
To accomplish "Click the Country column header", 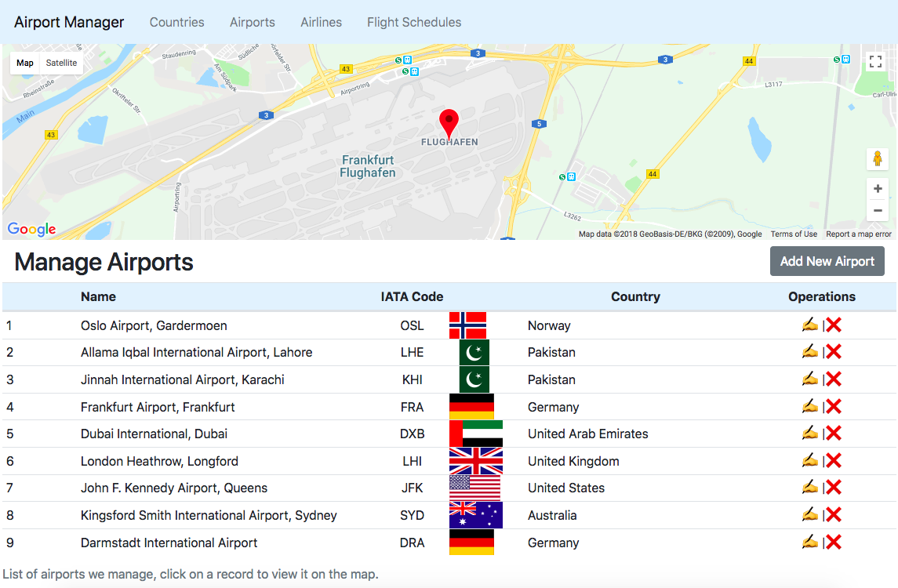I will click(636, 296).
